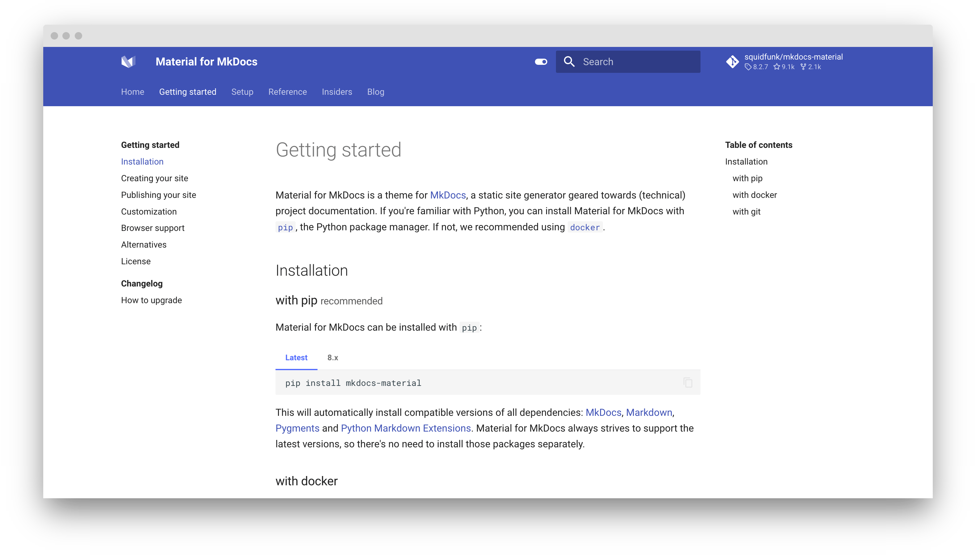976x560 pixels.
Task: Click the Blog navigation tab
Action: pyautogui.click(x=375, y=92)
